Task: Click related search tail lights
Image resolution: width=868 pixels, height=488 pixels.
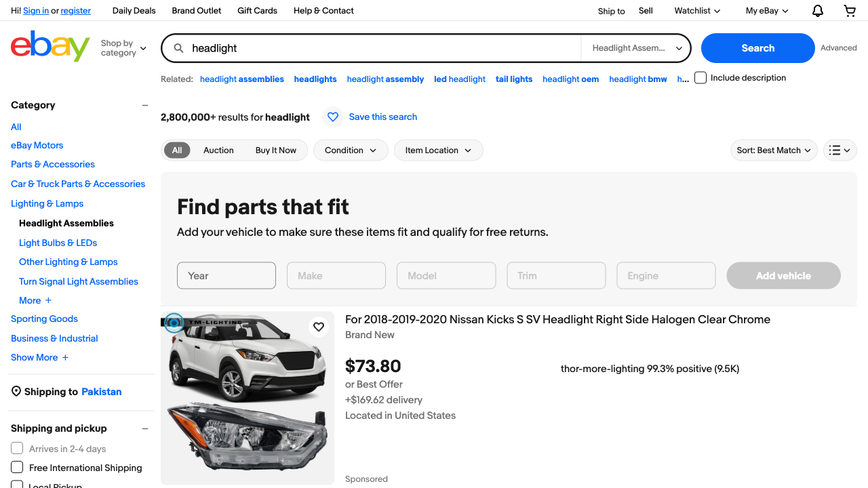Action: (x=514, y=79)
